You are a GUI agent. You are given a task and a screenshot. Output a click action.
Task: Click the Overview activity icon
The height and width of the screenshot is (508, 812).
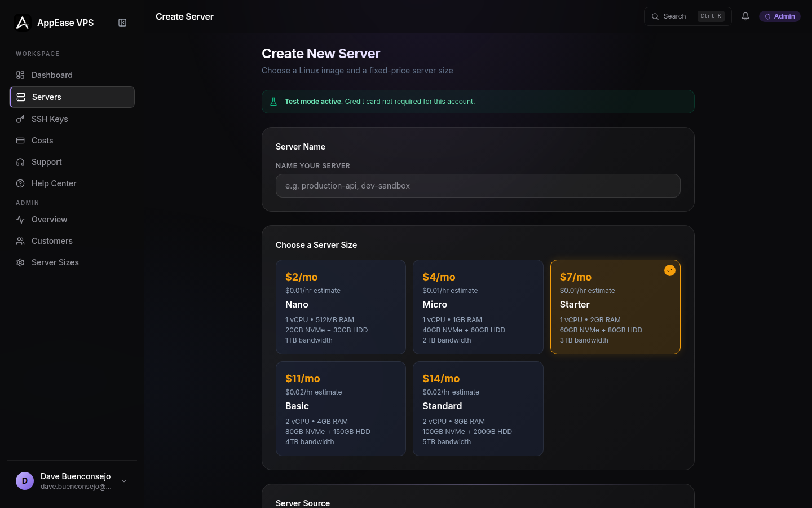click(20, 220)
